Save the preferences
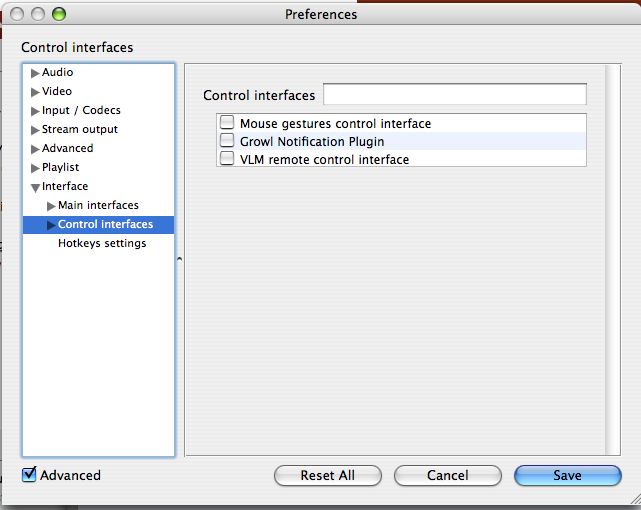Screen dimensions: 641x510 click(x=567, y=475)
